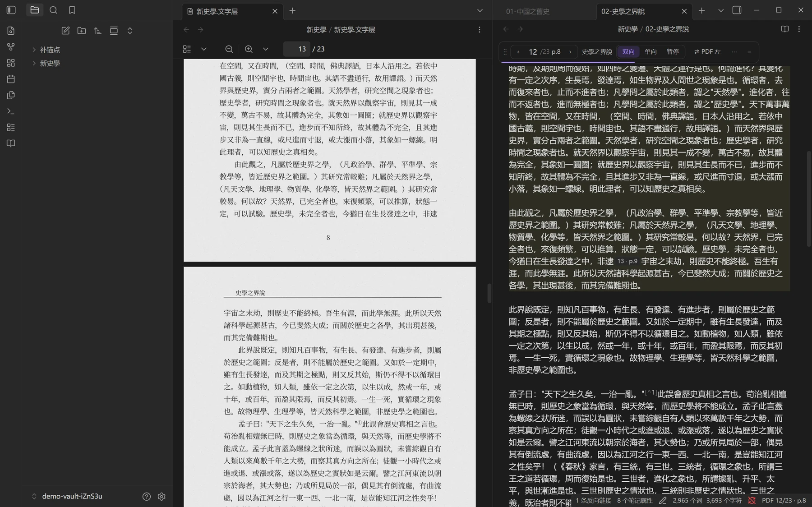Click the open-book ribbon icon
Image resolution: width=812 pixels, height=507 pixels.
point(11,143)
